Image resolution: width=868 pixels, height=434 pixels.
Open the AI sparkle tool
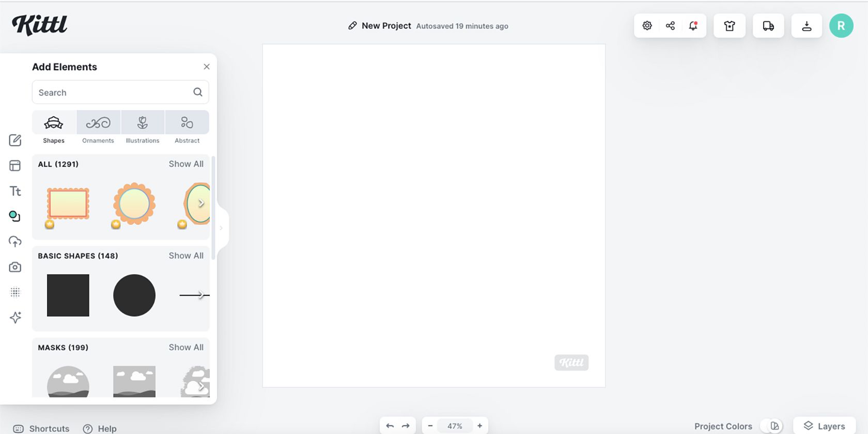(x=15, y=317)
